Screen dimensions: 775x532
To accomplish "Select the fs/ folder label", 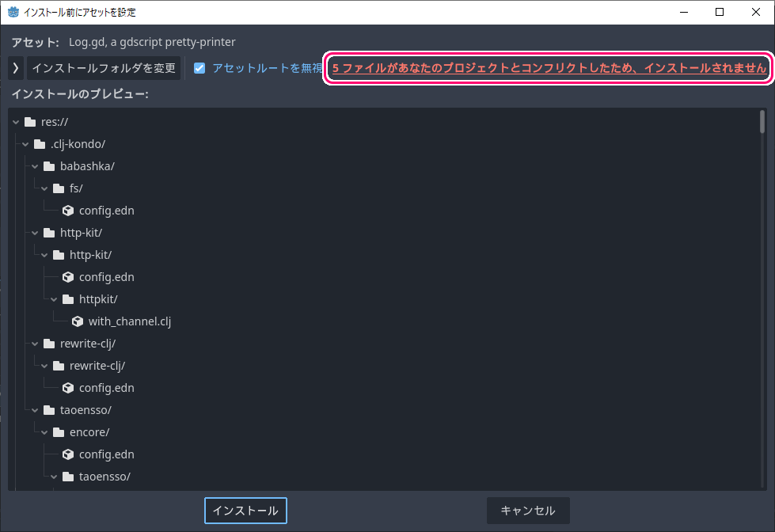I will [76, 188].
